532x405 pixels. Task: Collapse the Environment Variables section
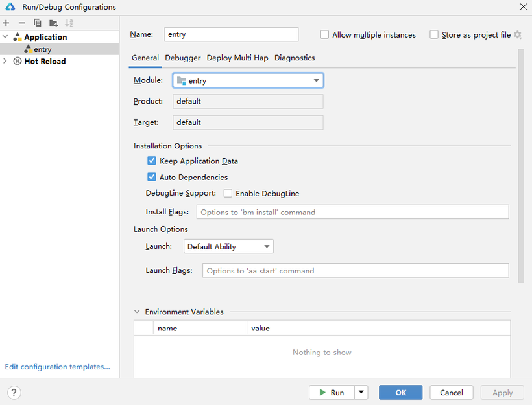pos(137,312)
